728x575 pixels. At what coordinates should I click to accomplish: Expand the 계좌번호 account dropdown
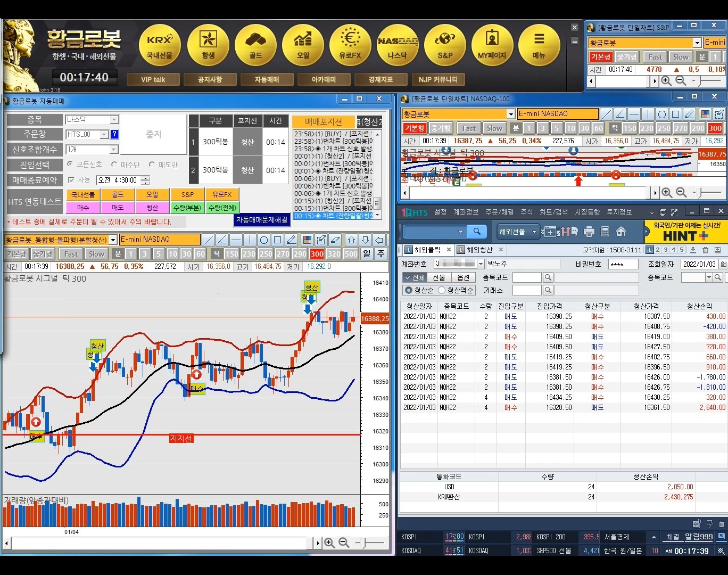(x=481, y=264)
